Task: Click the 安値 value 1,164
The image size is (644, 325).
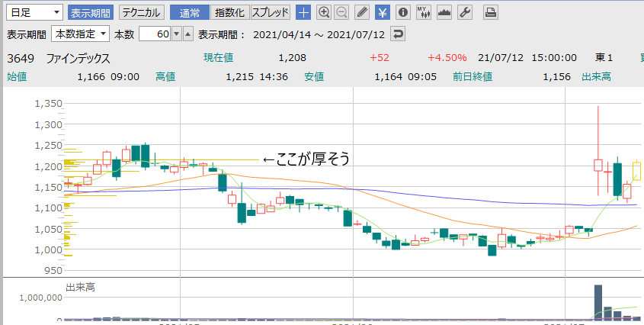Action: (x=388, y=77)
